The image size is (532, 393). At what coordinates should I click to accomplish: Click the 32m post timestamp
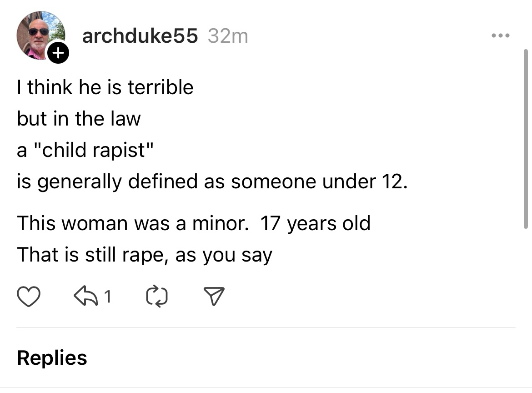point(228,36)
